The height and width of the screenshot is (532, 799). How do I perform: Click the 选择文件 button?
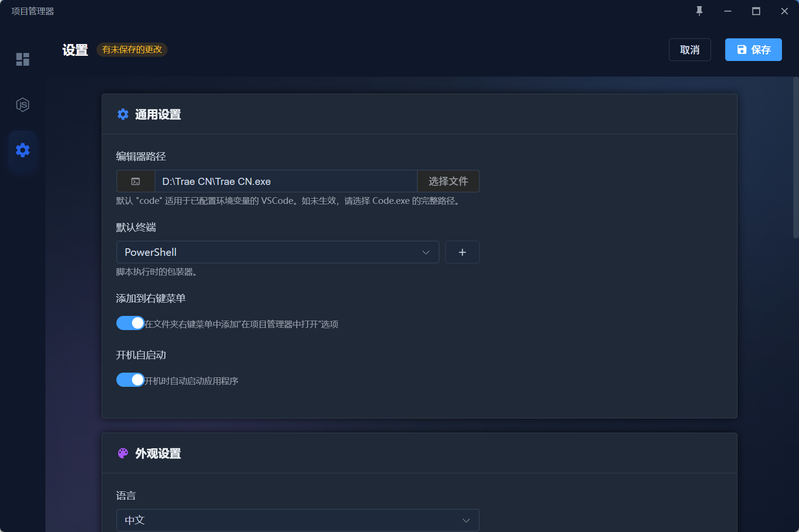pyautogui.click(x=448, y=182)
